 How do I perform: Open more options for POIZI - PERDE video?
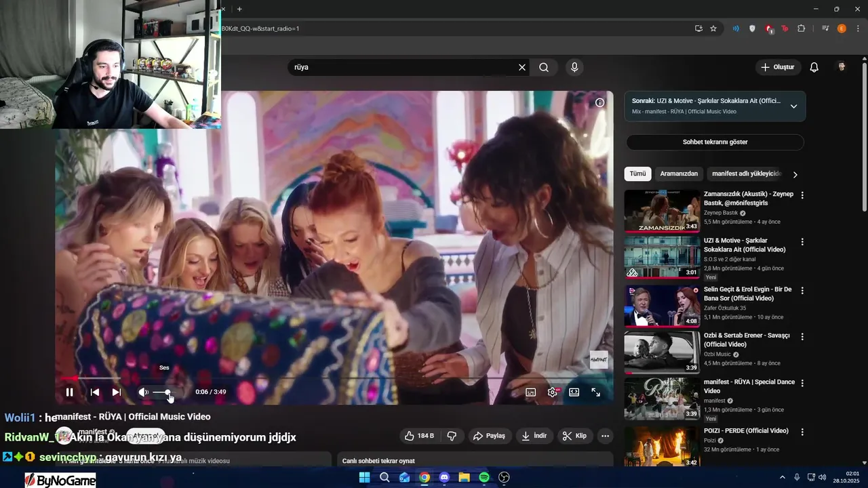(802, 431)
